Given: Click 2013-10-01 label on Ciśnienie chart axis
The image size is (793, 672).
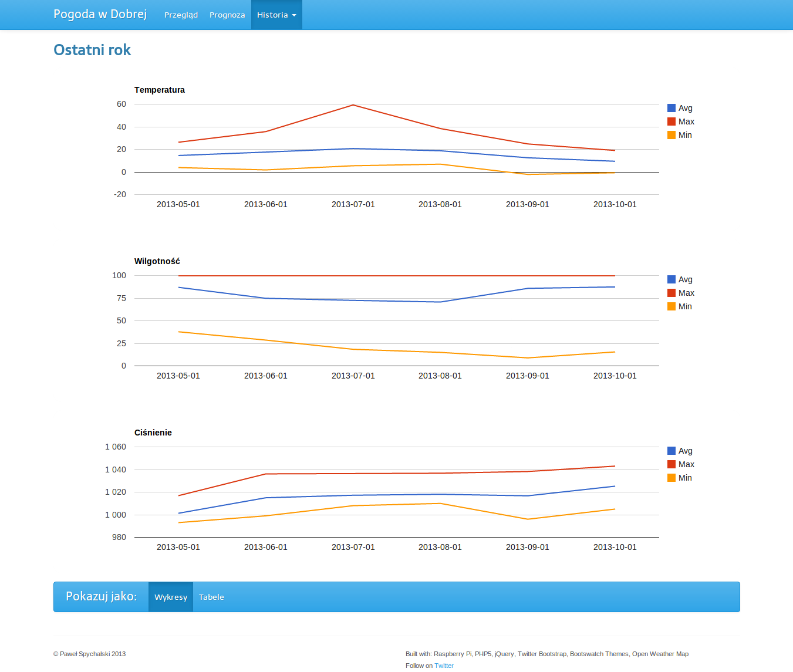Looking at the screenshot, I should click(615, 547).
